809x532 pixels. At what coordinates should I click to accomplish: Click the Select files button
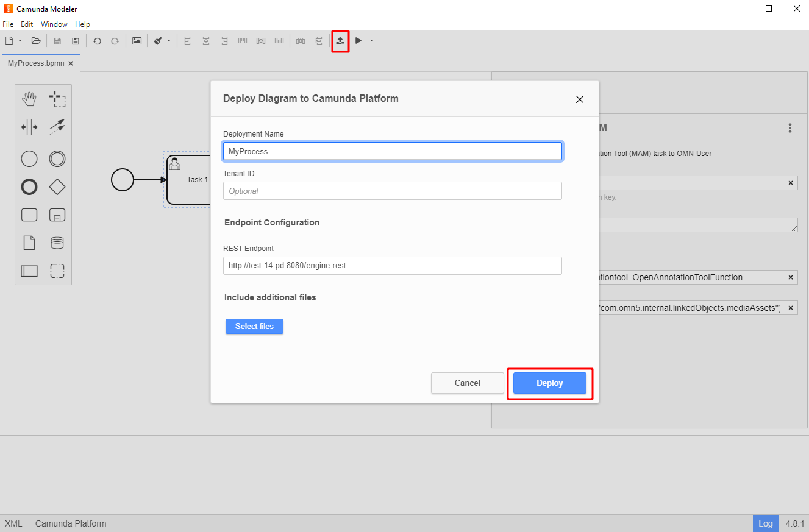point(254,327)
